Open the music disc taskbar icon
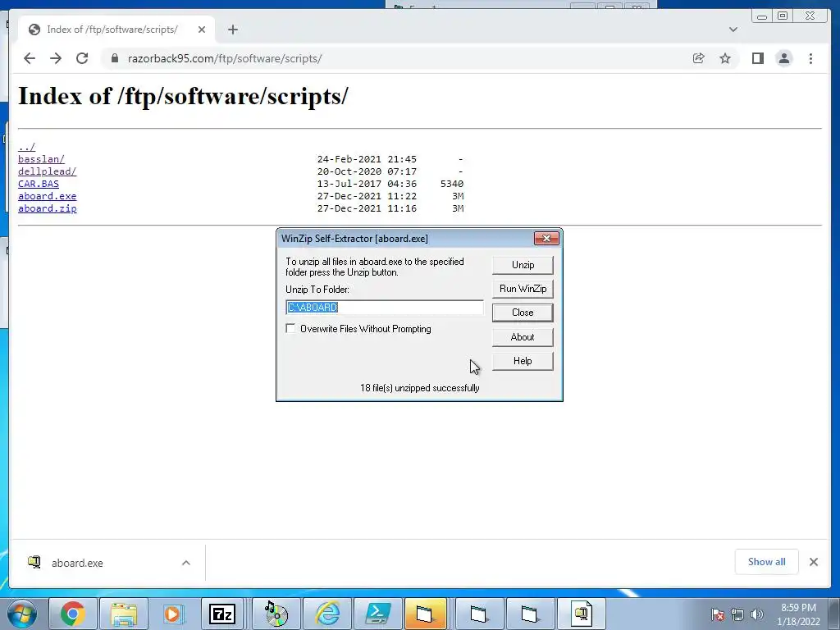The width and height of the screenshot is (840, 630). [276, 614]
